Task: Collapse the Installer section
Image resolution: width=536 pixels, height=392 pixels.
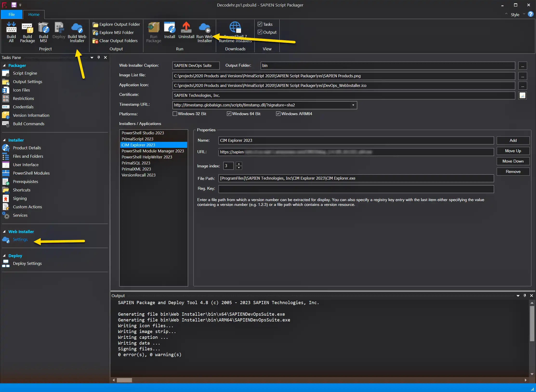Action: pos(4,140)
